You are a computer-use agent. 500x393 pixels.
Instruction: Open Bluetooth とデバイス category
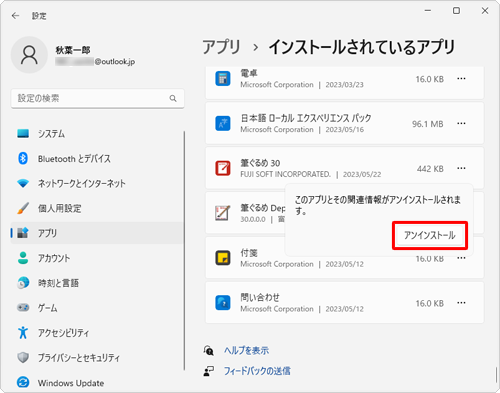pyautogui.click(x=97, y=158)
